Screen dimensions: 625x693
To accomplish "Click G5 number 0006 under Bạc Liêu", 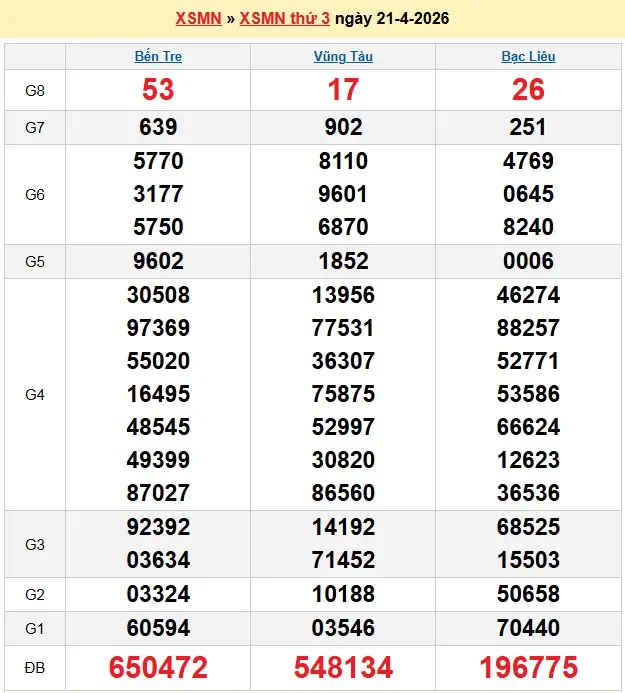I will point(528,261).
